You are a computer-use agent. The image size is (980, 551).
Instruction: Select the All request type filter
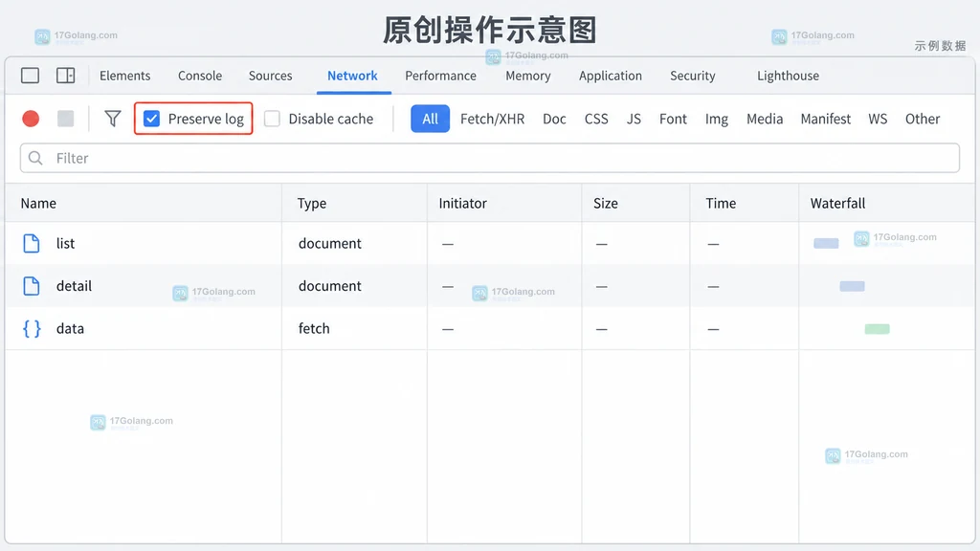[430, 119]
